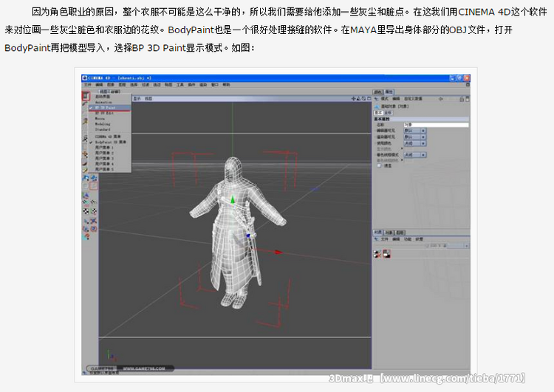Switch to the 对象 tab in lower panel
Screen dimensions: 554x392
pyautogui.click(x=389, y=233)
